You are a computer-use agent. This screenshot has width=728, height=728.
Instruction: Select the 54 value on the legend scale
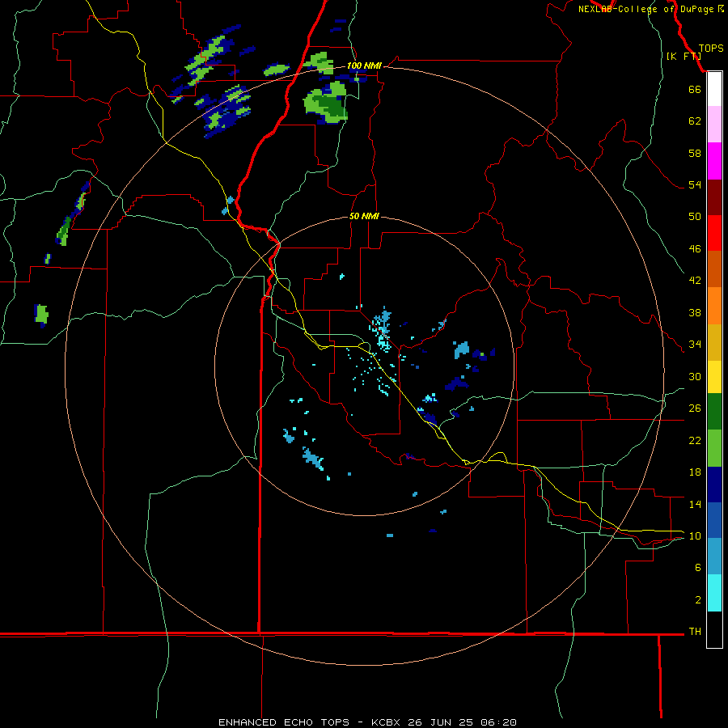click(695, 184)
